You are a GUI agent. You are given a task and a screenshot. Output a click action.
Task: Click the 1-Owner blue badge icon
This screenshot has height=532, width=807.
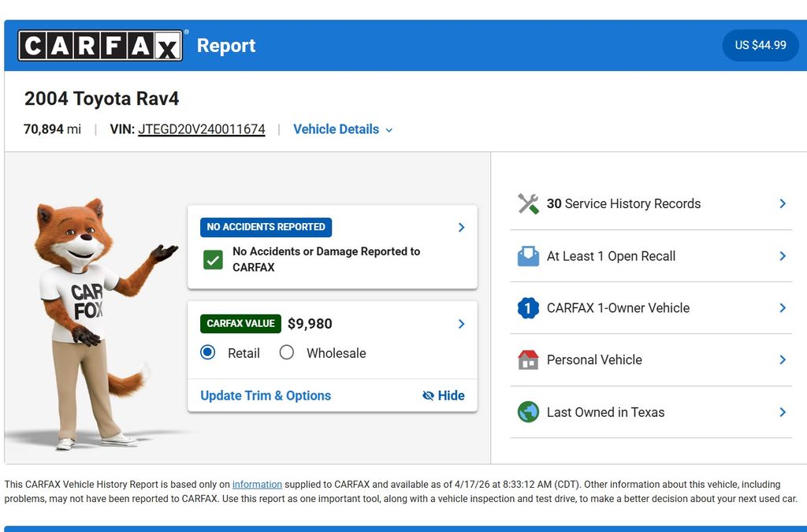click(x=528, y=308)
